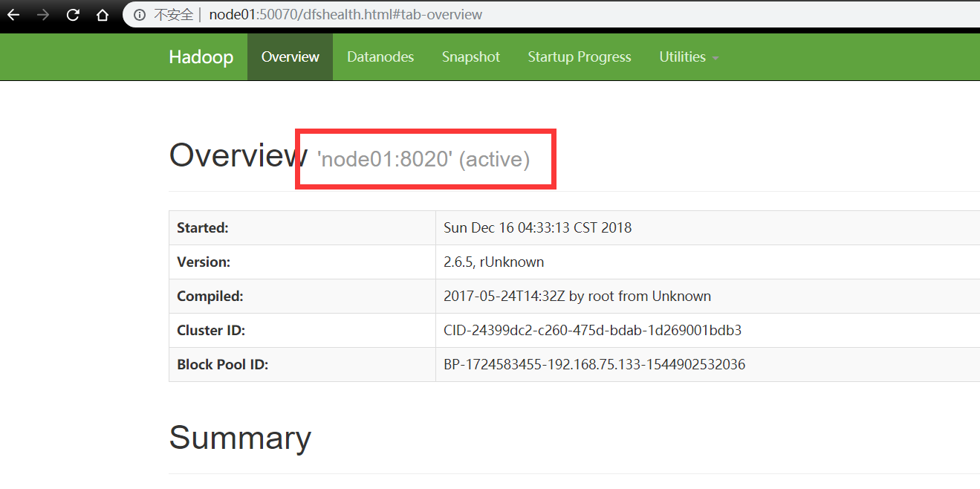Open the Snapshot tab
Screen dimensions: 980x489
point(471,57)
